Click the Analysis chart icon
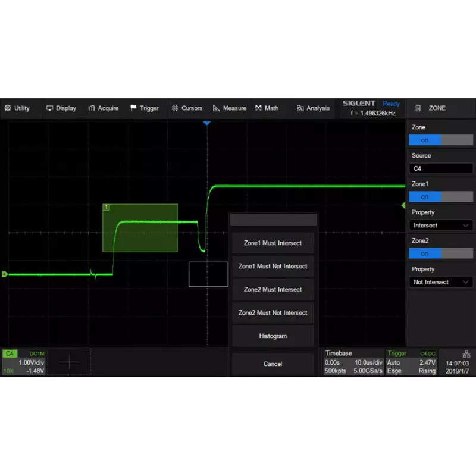 tap(300, 108)
